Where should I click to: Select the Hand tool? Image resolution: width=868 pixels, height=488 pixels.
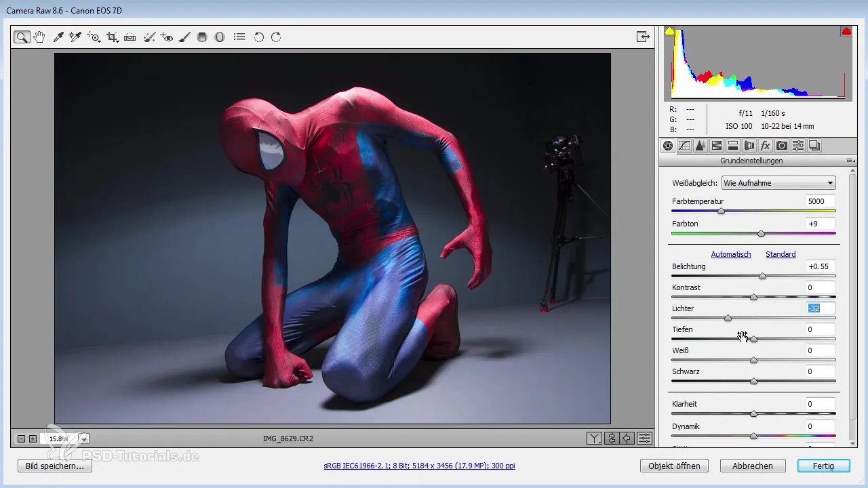(40, 37)
